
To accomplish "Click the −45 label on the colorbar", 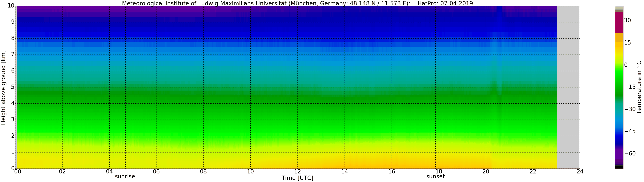I will 630,131.
